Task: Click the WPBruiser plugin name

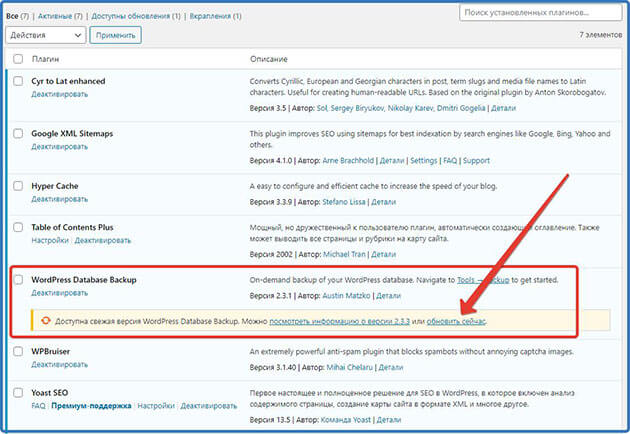Action: coord(51,352)
